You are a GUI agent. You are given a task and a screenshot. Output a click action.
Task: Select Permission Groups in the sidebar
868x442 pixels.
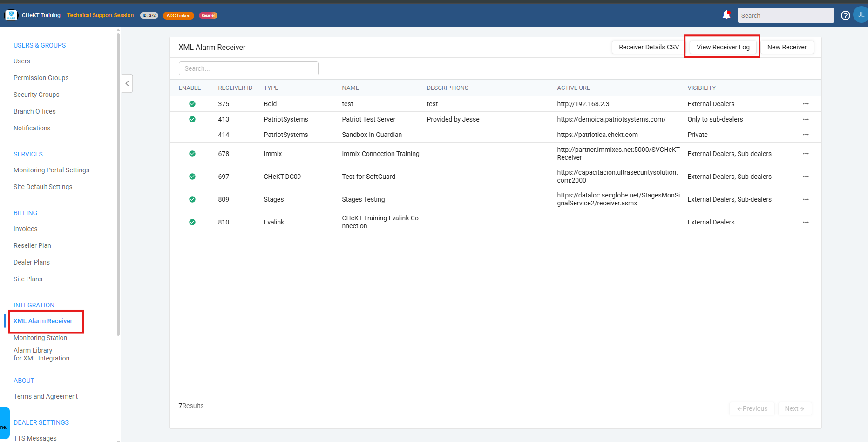click(x=41, y=78)
